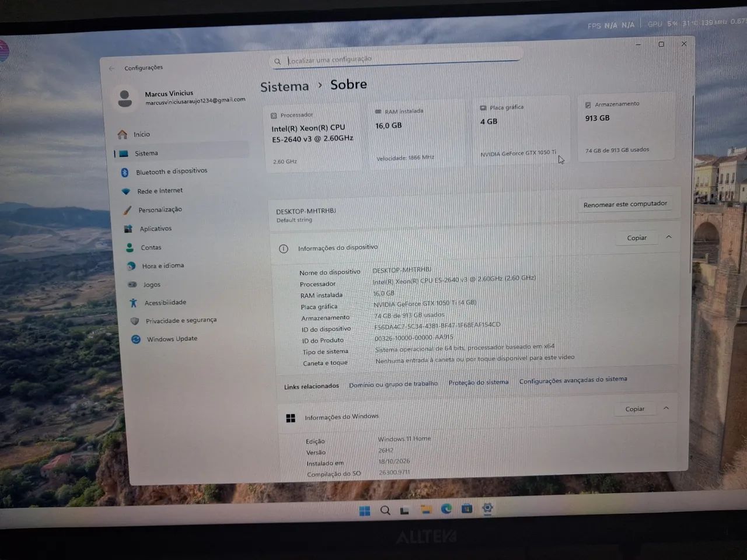Viewport: 747px width, 560px height.
Task: Click the Versão value 26H2
Action: [x=386, y=450]
